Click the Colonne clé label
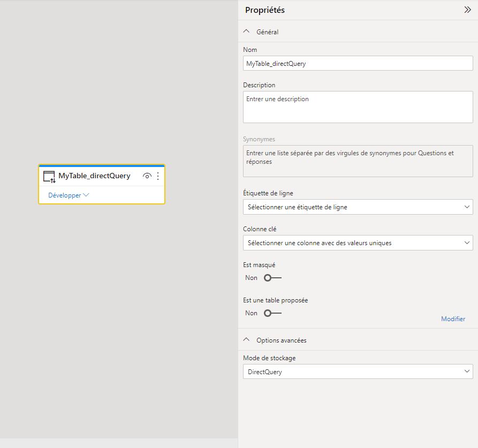This screenshot has width=478, height=448. [260, 229]
